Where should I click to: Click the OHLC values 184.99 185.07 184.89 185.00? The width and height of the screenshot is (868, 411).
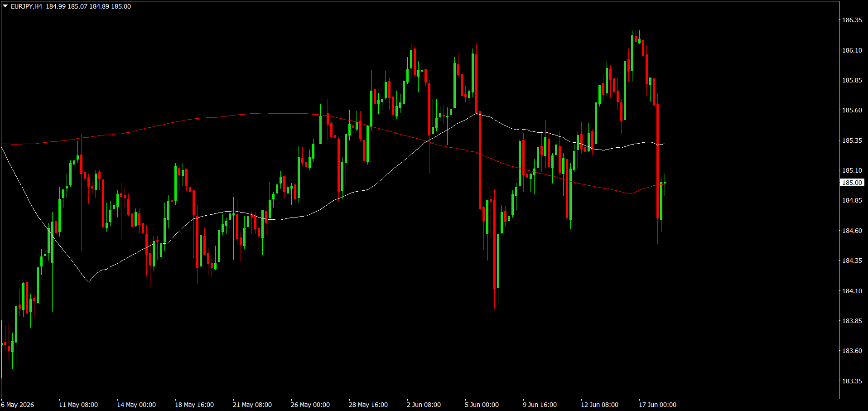pyautogui.click(x=88, y=6)
